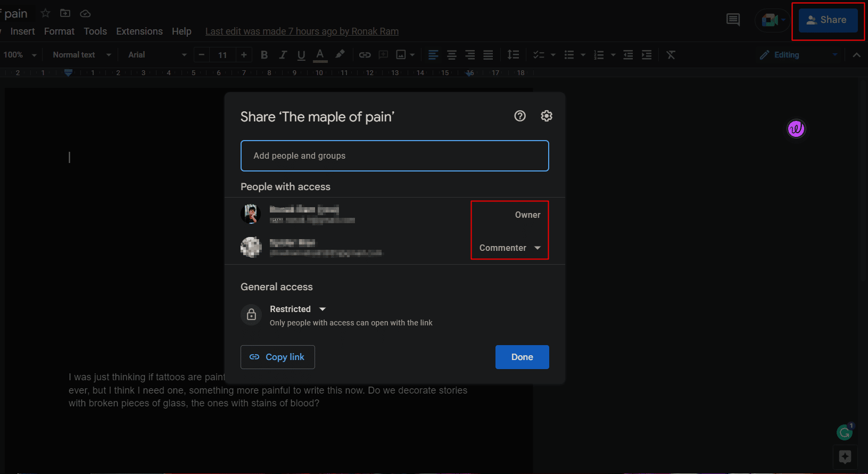The height and width of the screenshot is (474, 868).
Task: Open last edit version history link
Action: pos(302,31)
